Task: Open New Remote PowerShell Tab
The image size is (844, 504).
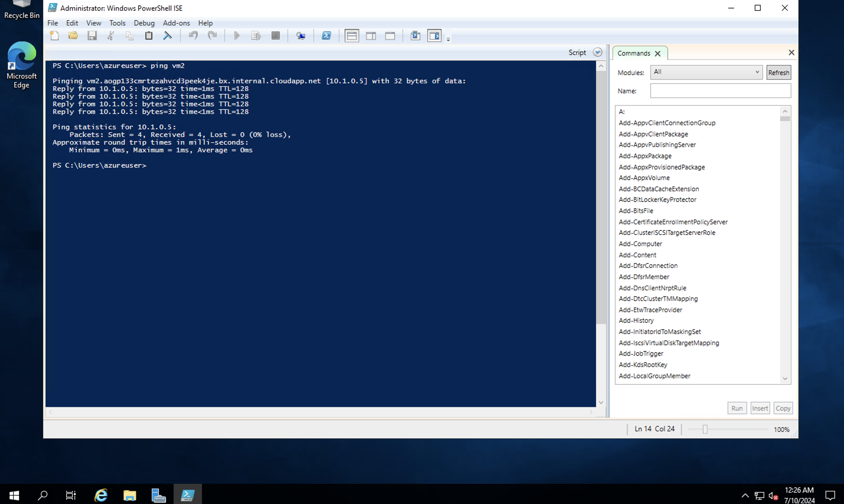Action: [x=301, y=36]
